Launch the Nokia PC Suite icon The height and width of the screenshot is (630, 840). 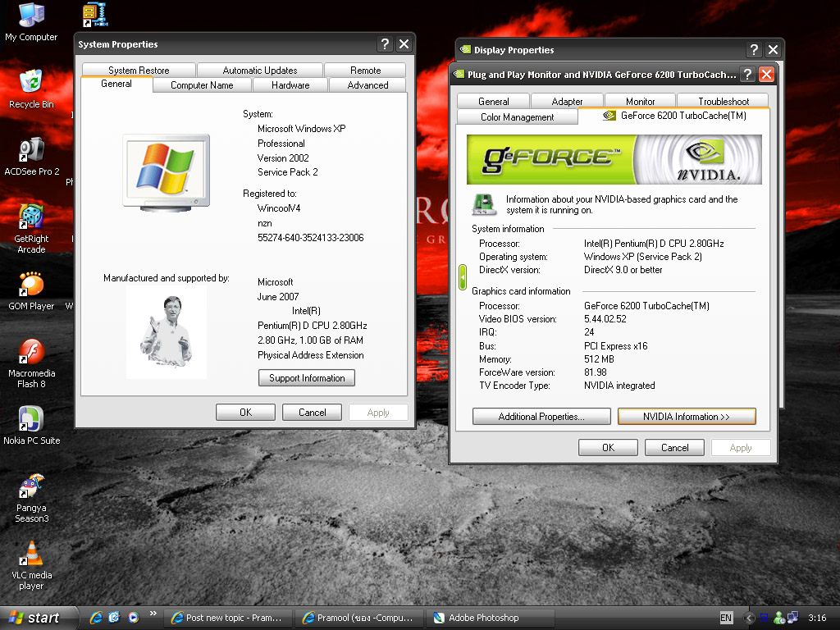(x=31, y=420)
